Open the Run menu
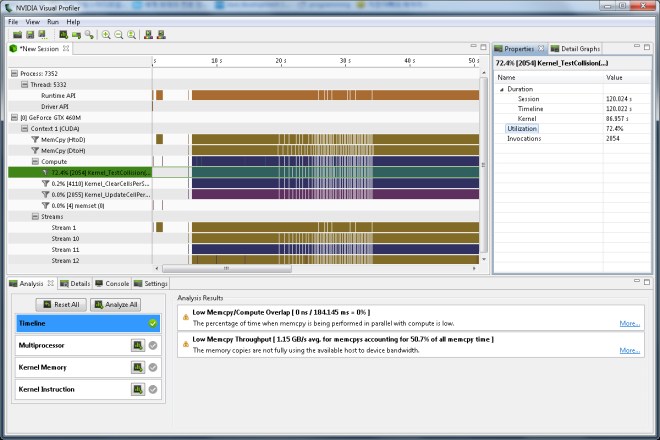 [53, 22]
